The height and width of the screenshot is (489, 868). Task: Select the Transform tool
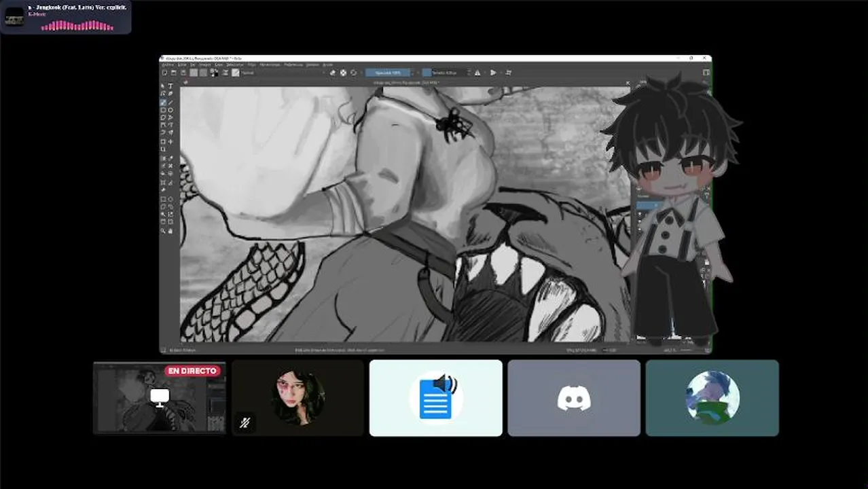tap(163, 141)
